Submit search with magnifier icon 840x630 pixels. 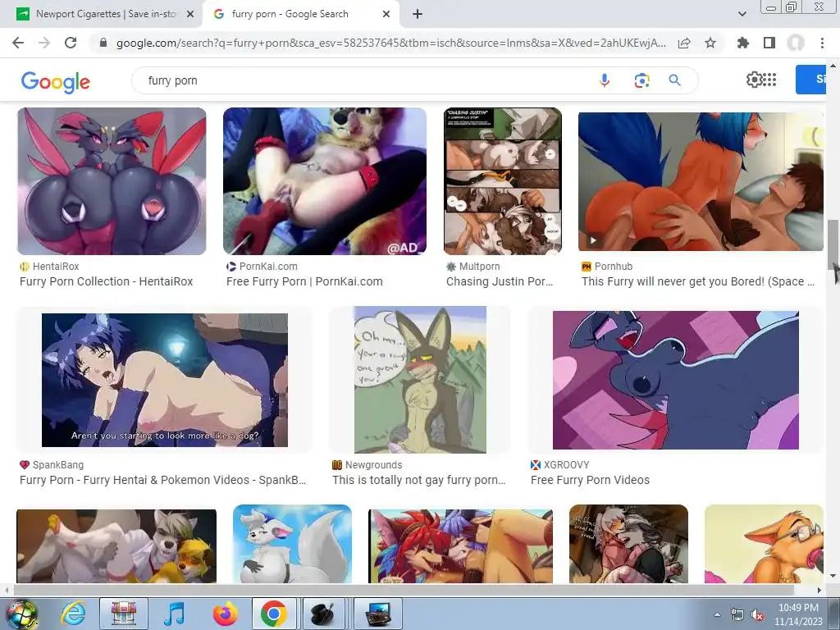tap(674, 80)
